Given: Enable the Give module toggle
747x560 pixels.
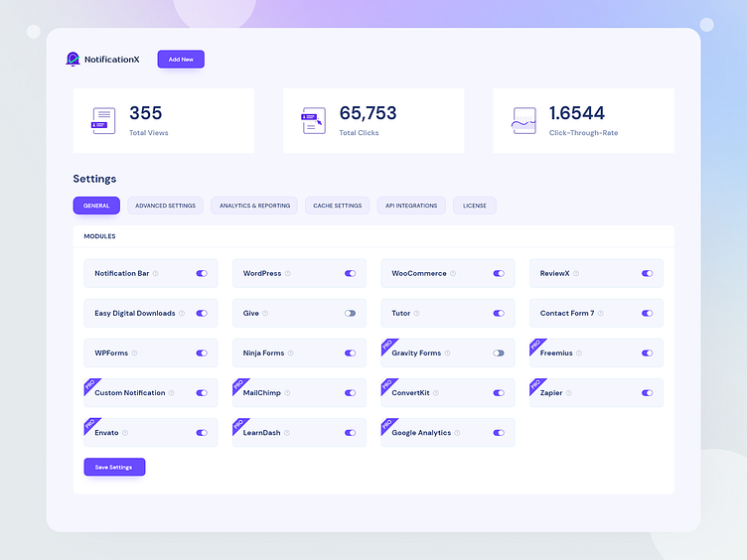Looking at the screenshot, I should point(350,314).
